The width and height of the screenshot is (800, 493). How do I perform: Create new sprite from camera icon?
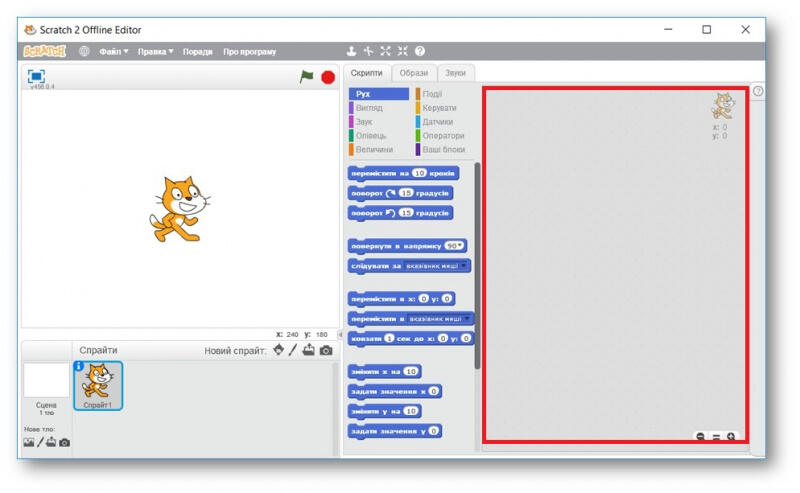(x=326, y=351)
